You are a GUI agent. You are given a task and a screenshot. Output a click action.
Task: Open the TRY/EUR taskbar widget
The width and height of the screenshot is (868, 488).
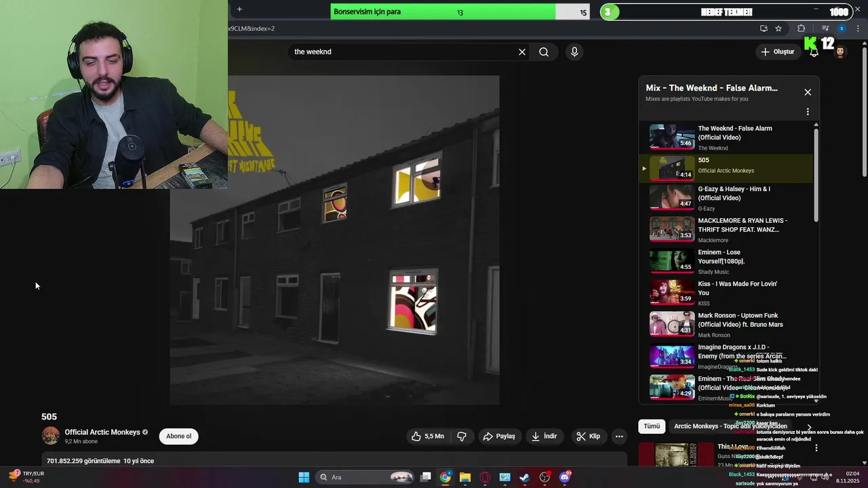tap(27, 477)
